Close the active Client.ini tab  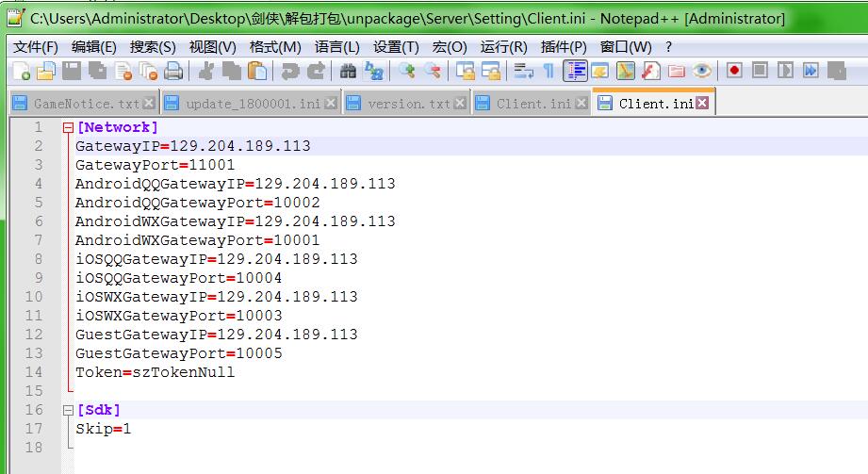coord(702,104)
